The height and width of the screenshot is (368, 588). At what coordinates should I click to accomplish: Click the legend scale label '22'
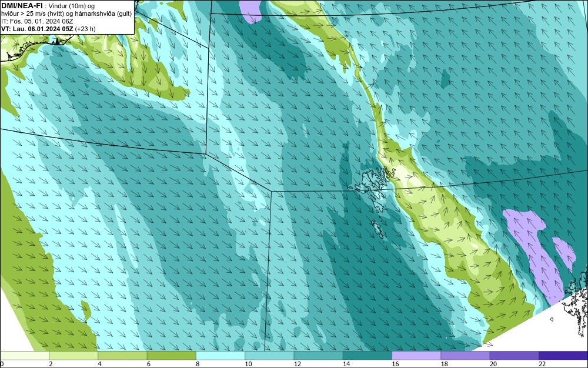click(542, 364)
